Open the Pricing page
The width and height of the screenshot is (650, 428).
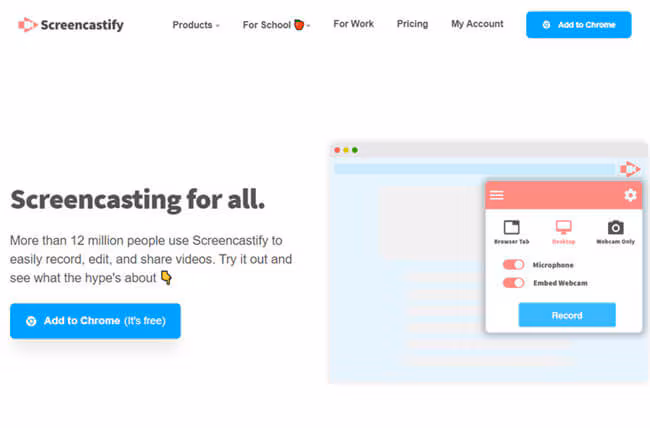pos(412,24)
